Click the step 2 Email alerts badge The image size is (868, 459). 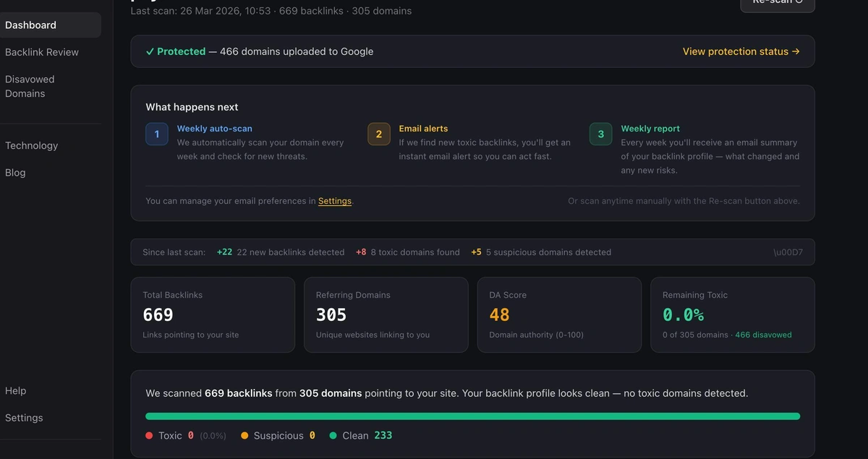tap(378, 134)
